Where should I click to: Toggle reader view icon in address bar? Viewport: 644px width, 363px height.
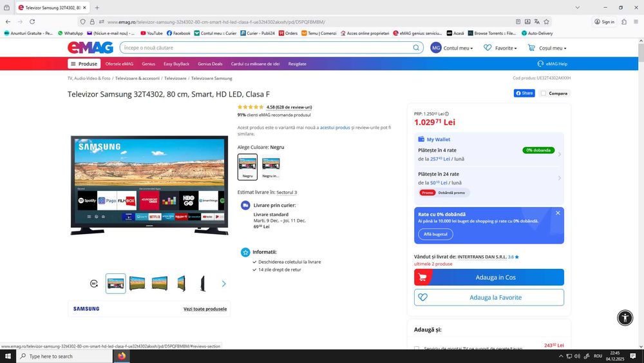518,22
